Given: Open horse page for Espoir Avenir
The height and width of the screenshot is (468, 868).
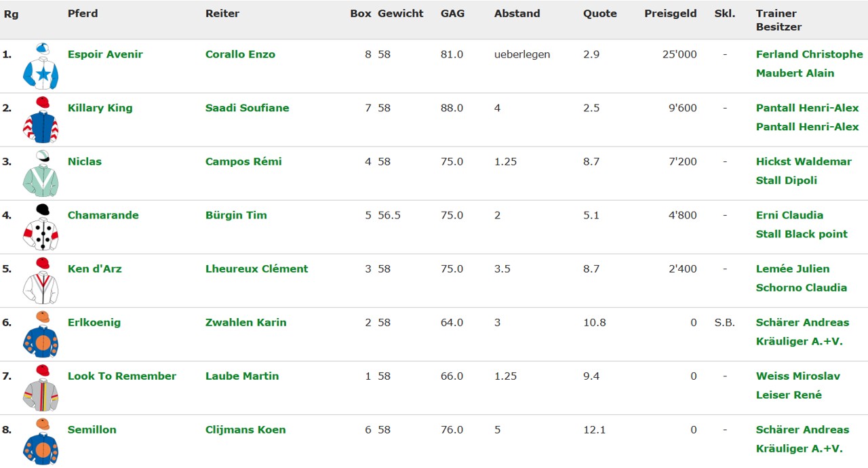Looking at the screenshot, I should click(x=105, y=54).
